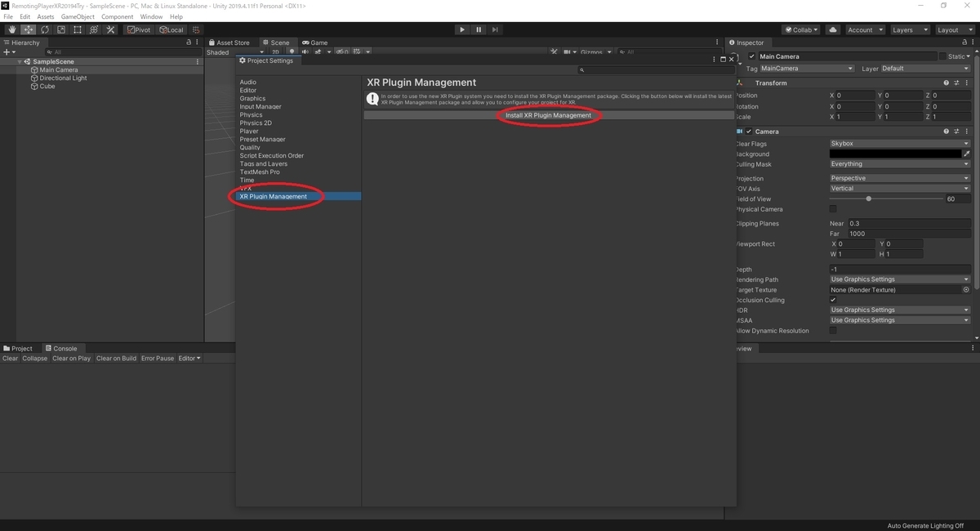The width and height of the screenshot is (980, 531).
Task: Open Camera component help icon
Action: click(947, 131)
